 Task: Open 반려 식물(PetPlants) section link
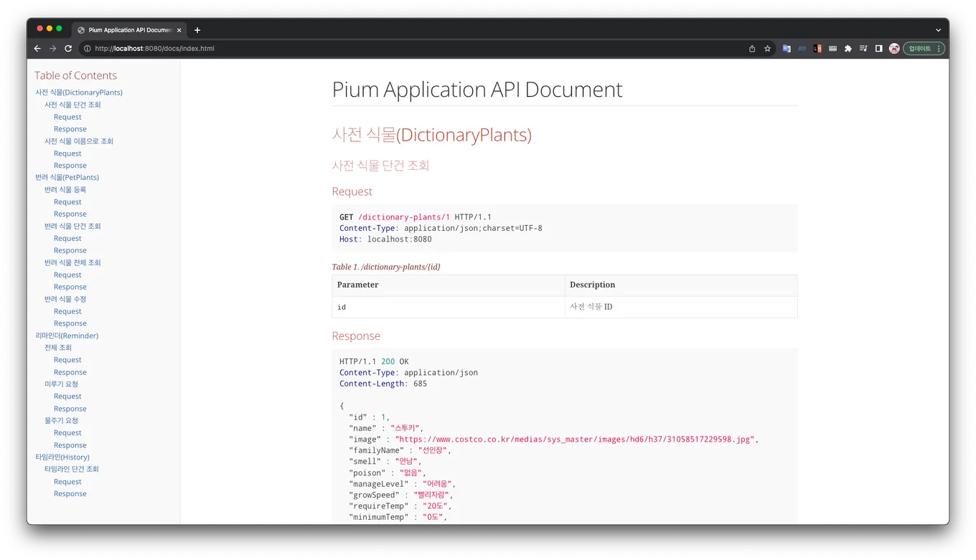tap(67, 177)
